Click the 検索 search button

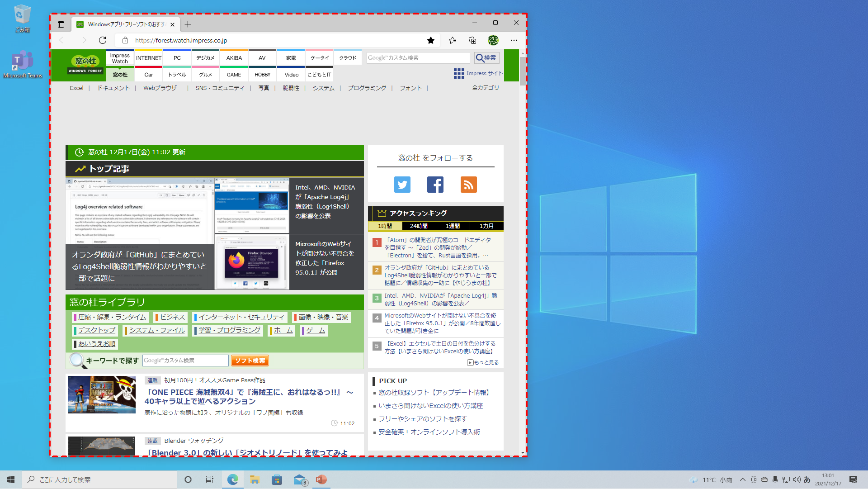[486, 57]
